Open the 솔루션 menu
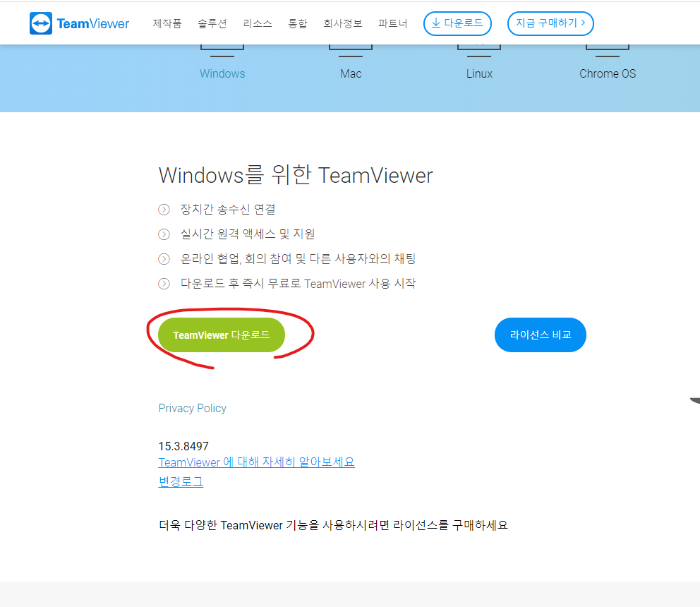The height and width of the screenshot is (607, 700). coord(212,23)
